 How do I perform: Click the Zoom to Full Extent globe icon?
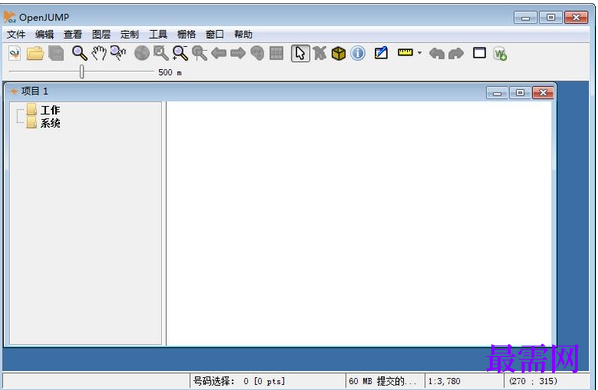(142, 53)
